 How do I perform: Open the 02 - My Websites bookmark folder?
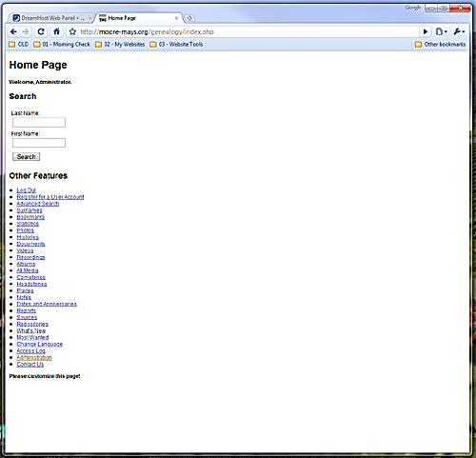point(120,44)
